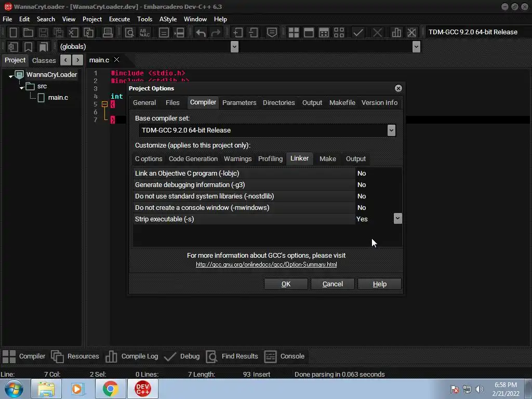Click the Help button in the dialog
The width and height of the screenshot is (532, 399).
(x=379, y=284)
